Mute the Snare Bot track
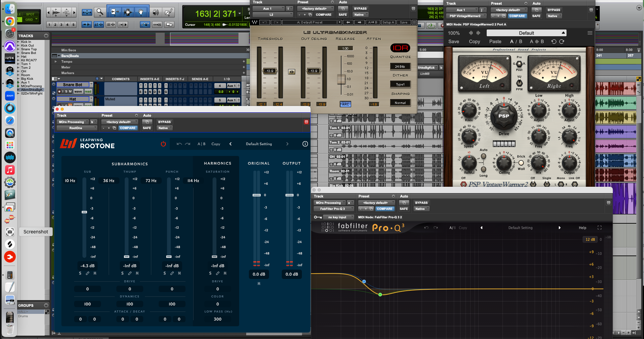644x339 pixels. tap(70, 92)
